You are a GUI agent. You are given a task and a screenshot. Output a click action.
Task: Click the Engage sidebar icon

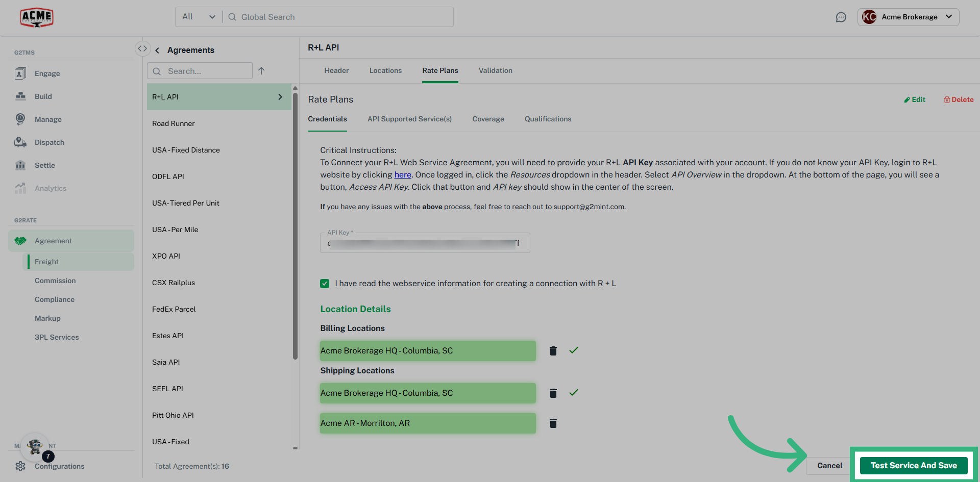click(20, 73)
